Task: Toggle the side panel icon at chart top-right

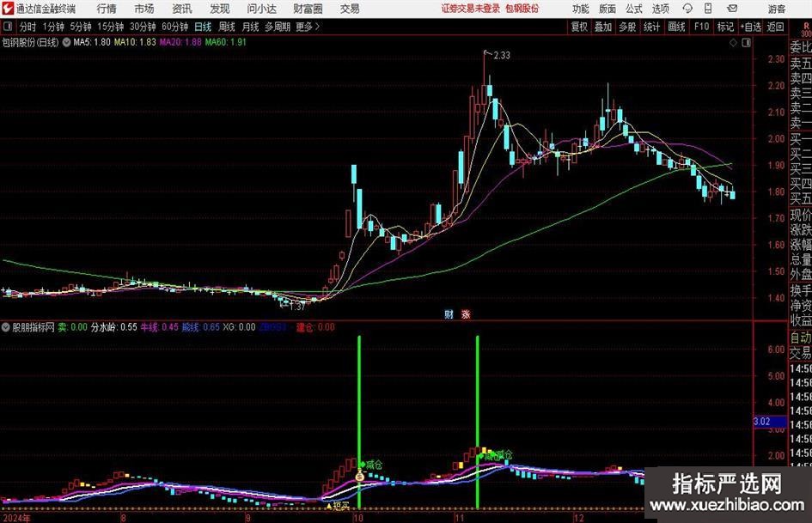Action: coord(746,42)
